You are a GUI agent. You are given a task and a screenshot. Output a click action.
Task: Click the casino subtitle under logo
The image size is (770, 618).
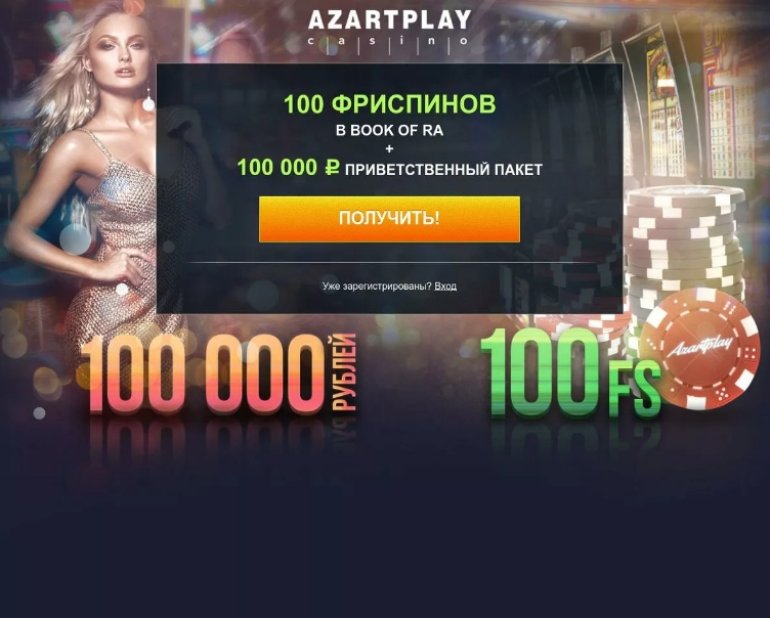tap(389, 41)
